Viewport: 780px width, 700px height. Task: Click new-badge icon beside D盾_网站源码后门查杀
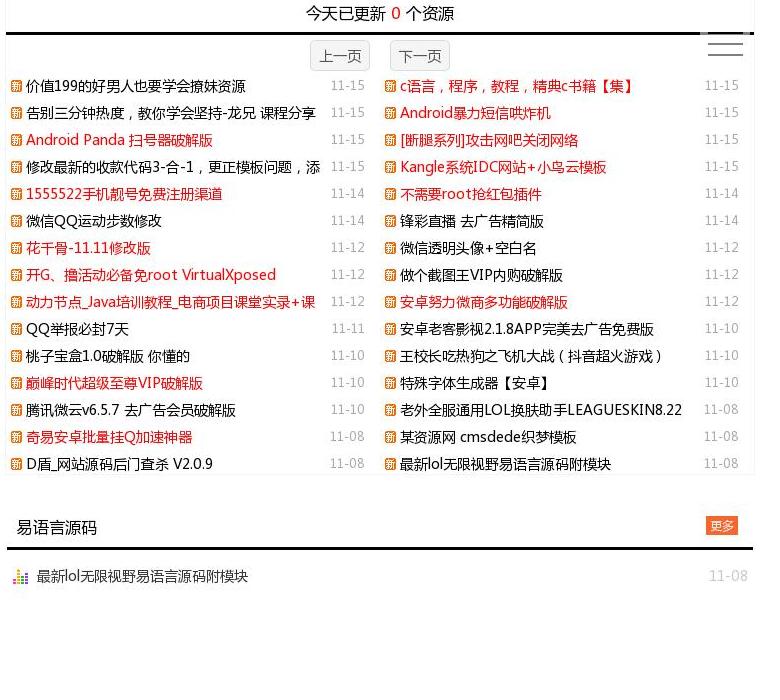point(16,464)
